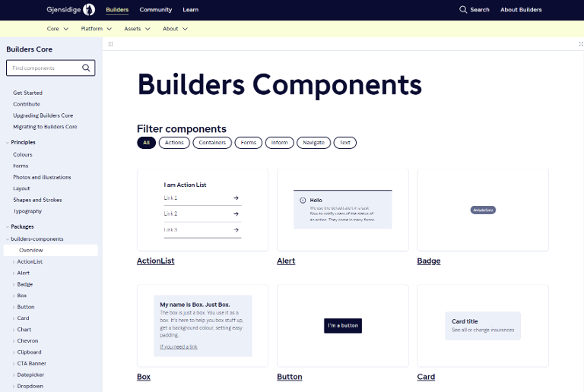584x392 pixels.
Task: Go to the Builders top navigation tab
Action: click(117, 10)
